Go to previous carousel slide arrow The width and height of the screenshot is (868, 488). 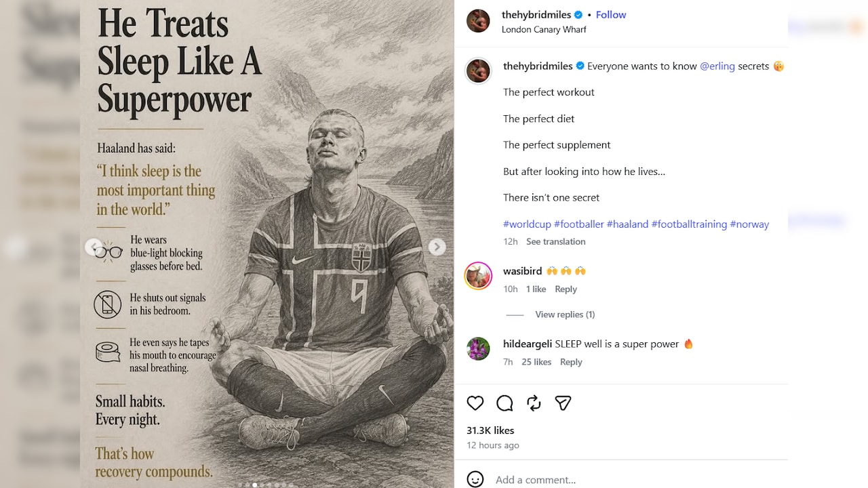coord(94,247)
